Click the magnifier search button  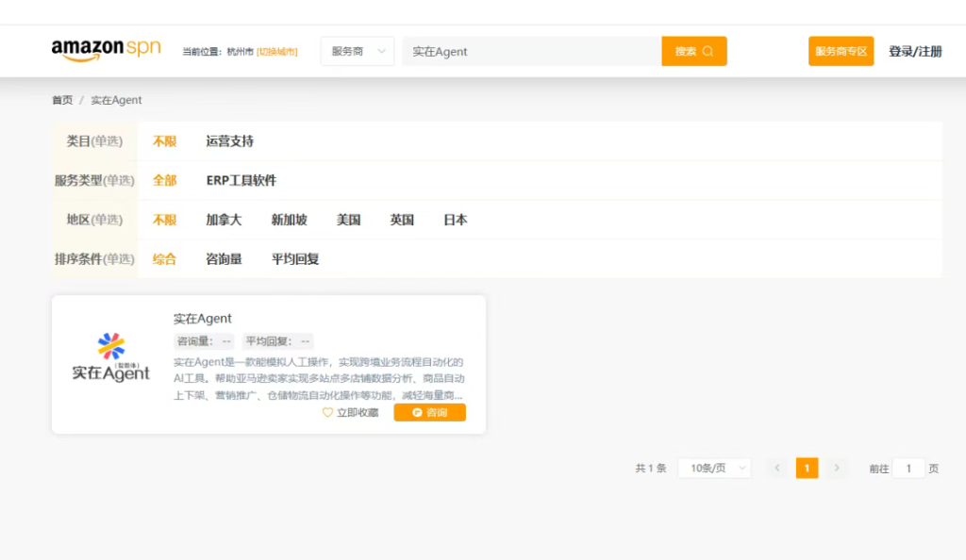pos(694,52)
